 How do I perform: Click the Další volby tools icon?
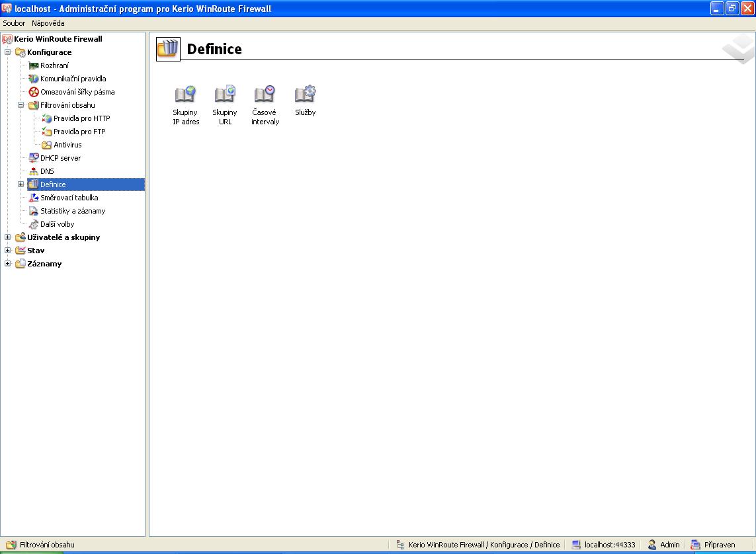(33, 224)
